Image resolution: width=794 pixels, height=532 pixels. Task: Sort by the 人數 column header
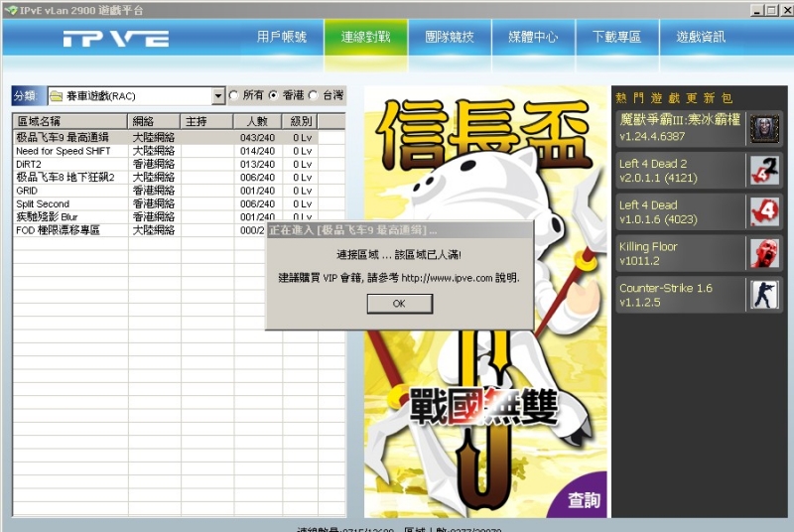click(257, 121)
